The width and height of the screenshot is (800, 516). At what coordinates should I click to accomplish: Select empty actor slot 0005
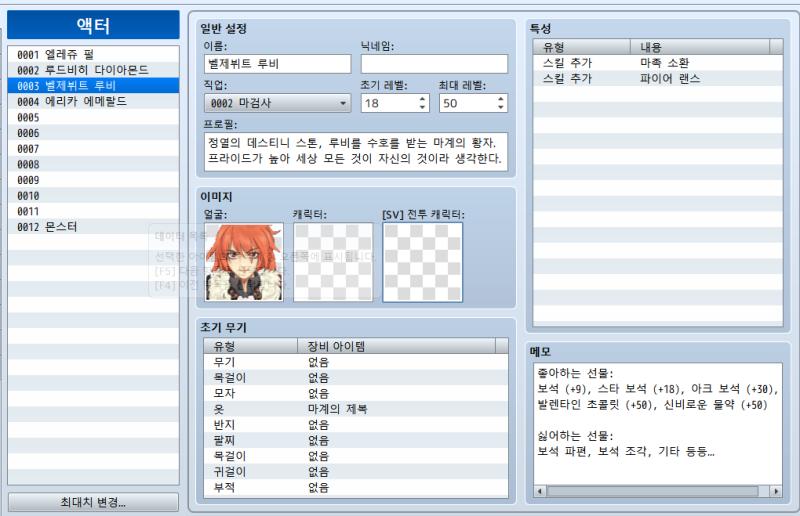(93, 117)
